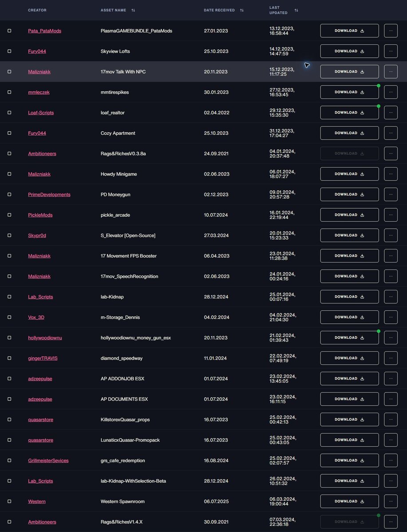Expand options menu for 17mov Talk With NPC
The image size is (407, 532).
coord(391,71)
